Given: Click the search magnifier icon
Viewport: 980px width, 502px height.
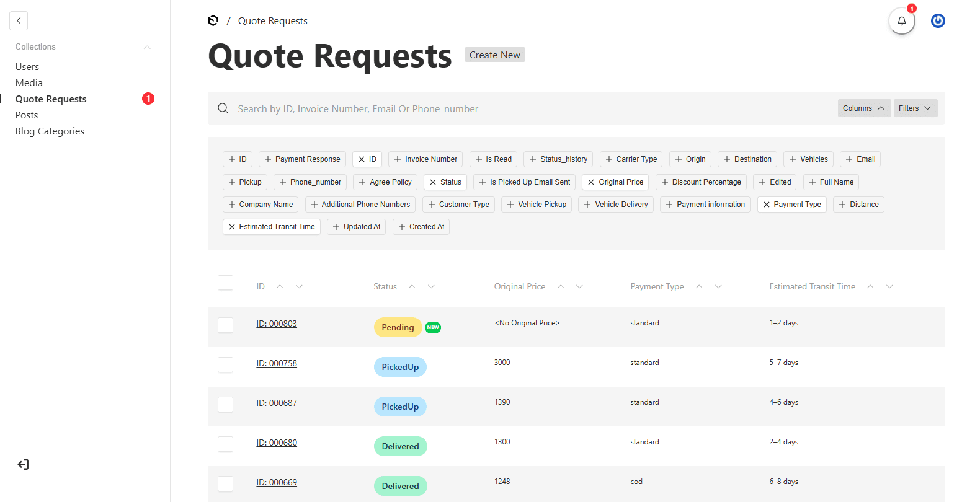Looking at the screenshot, I should coord(223,108).
